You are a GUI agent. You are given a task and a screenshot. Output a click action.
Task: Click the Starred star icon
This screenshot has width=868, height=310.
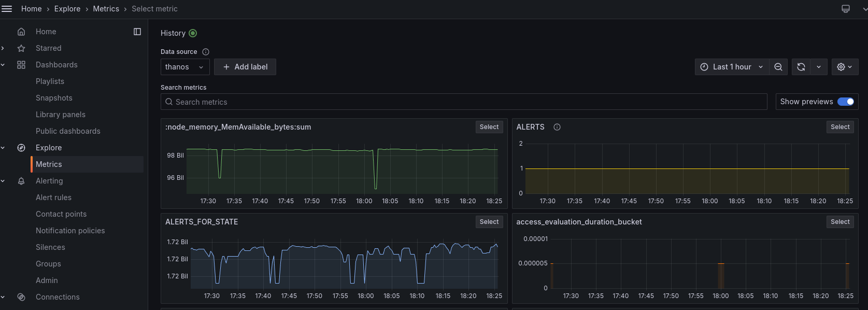point(21,48)
